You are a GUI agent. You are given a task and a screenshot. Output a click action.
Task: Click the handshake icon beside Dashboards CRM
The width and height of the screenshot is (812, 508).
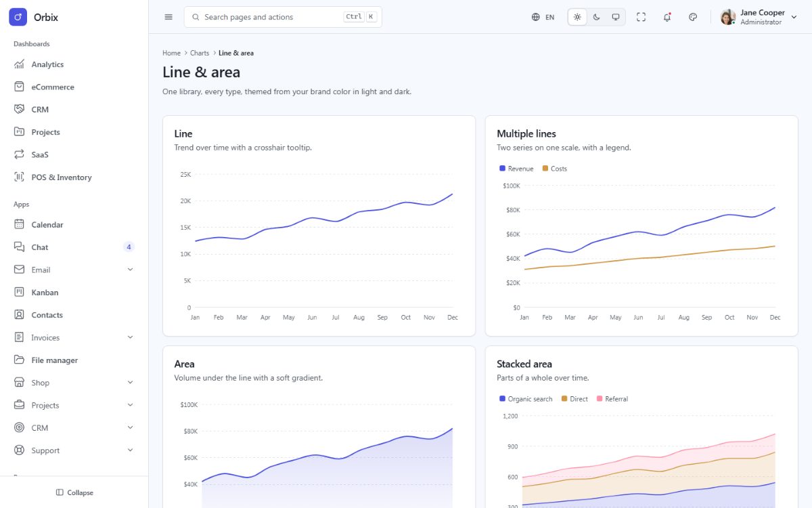point(19,109)
